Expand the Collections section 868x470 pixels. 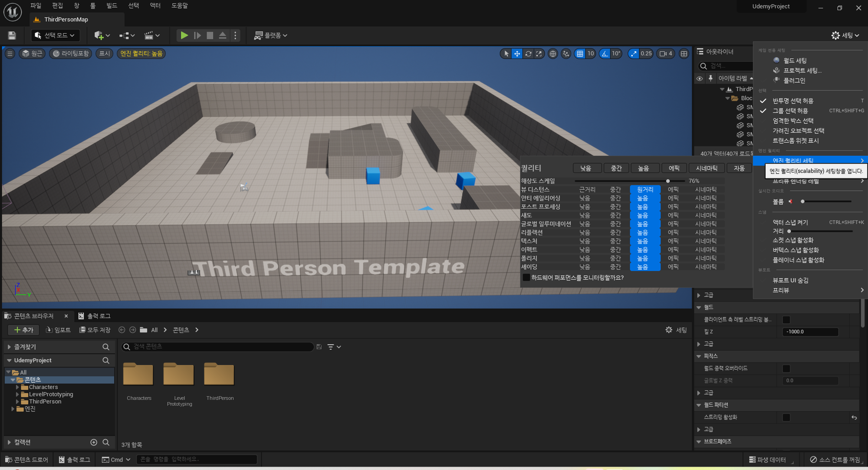point(9,442)
